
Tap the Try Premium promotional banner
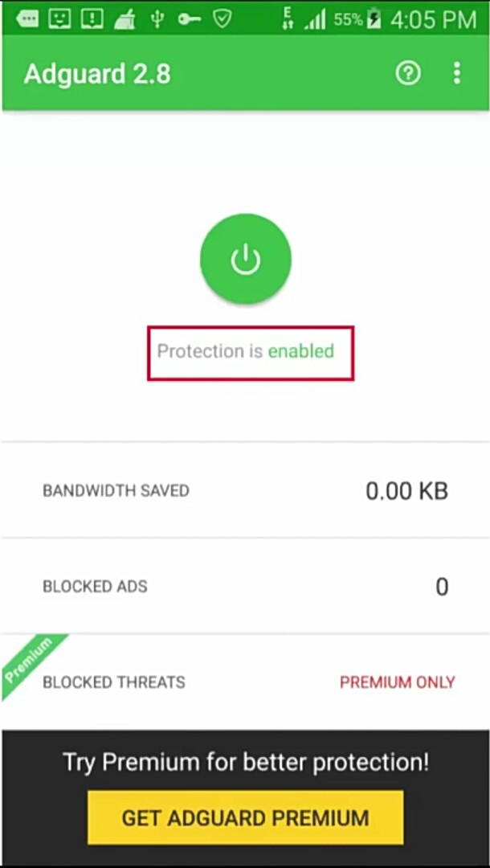tap(245, 762)
